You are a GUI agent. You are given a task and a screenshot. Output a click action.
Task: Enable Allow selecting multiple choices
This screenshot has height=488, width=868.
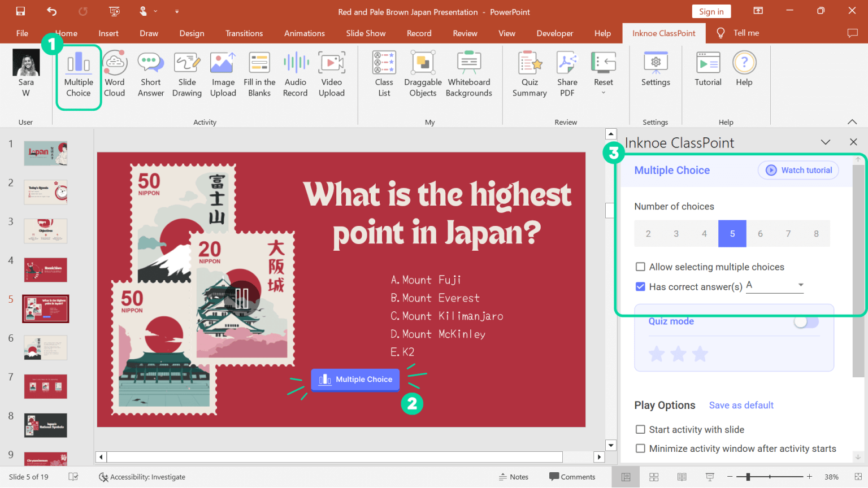click(x=640, y=267)
